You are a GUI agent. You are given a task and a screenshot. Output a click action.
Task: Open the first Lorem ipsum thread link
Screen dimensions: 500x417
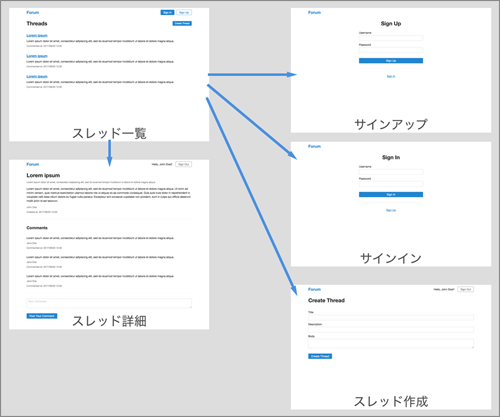(37, 35)
